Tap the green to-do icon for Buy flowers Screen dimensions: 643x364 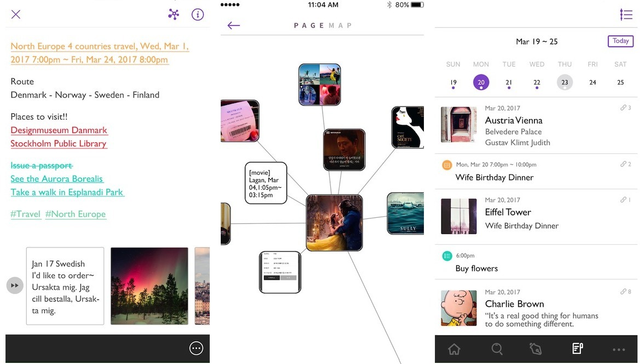pos(447,256)
